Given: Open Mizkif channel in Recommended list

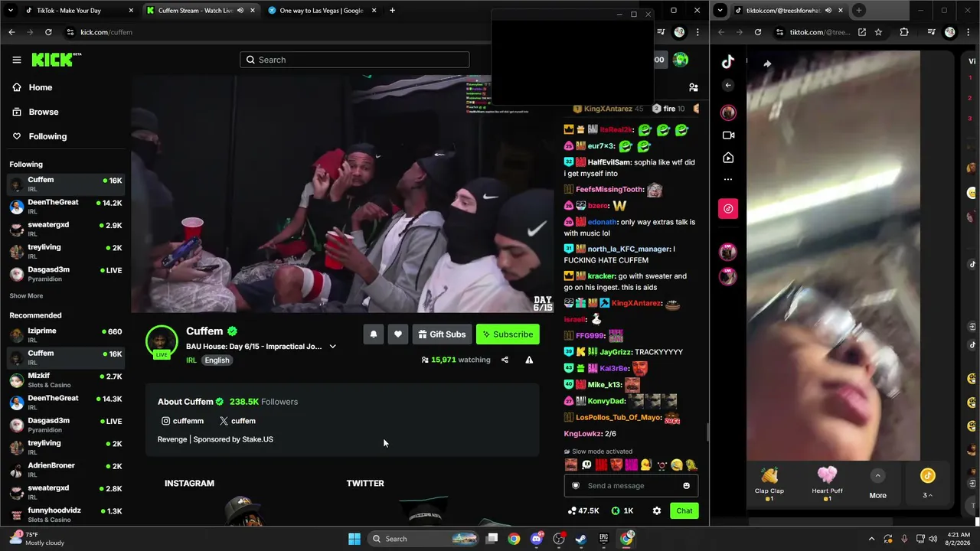Looking at the screenshot, I should point(64,380).
